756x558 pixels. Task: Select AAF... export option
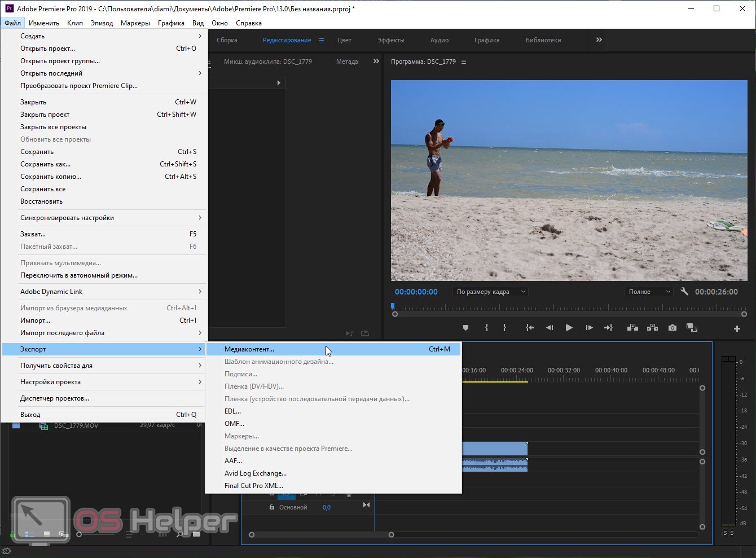(334, 461)
